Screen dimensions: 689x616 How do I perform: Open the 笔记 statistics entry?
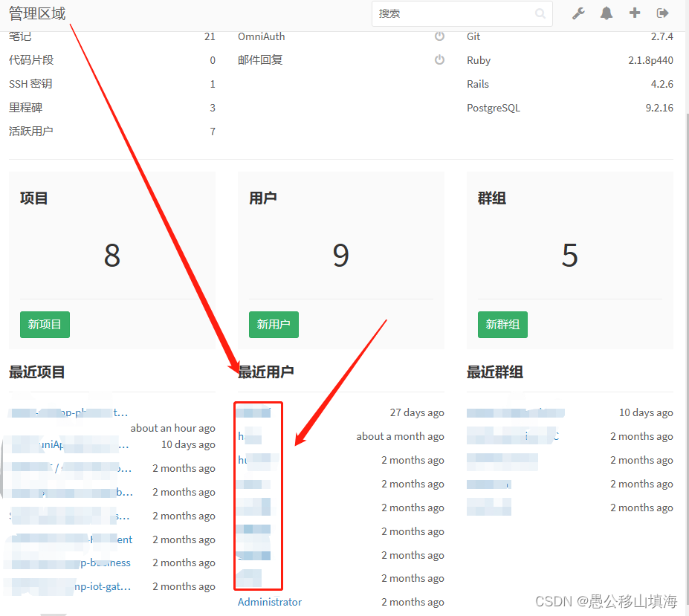pos(20,36)
